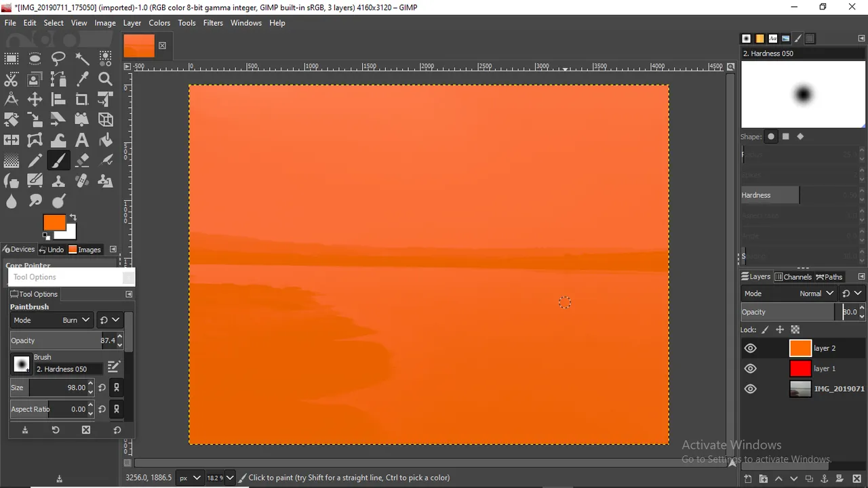Click the Undo history tab

click(52, 249)
